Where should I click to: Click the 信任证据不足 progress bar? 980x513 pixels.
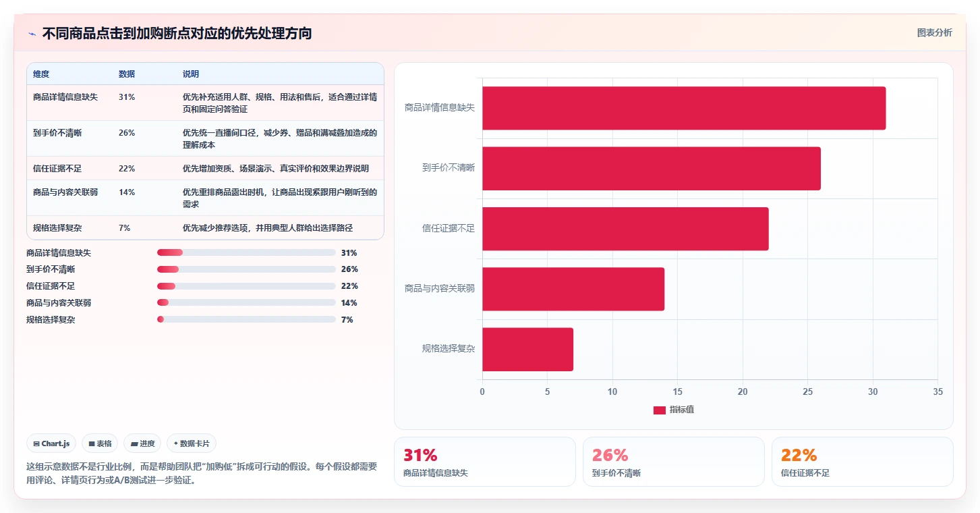(x=246, y=286)
